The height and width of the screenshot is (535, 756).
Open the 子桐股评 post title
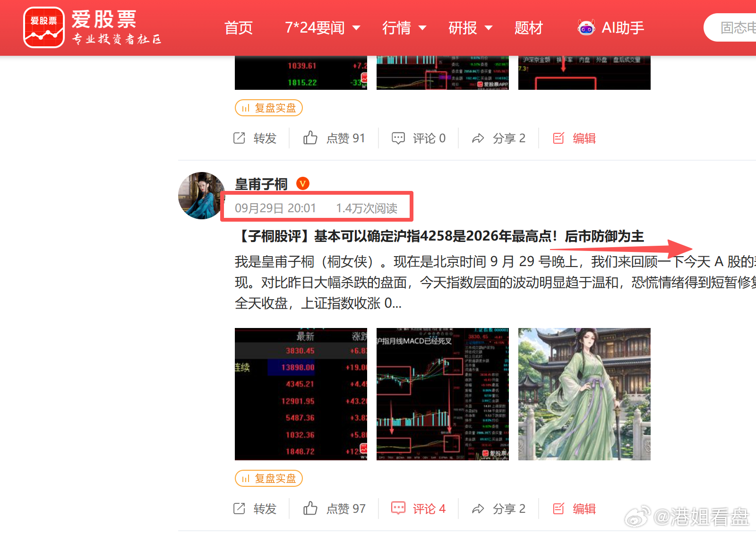[x=439, y=236]
